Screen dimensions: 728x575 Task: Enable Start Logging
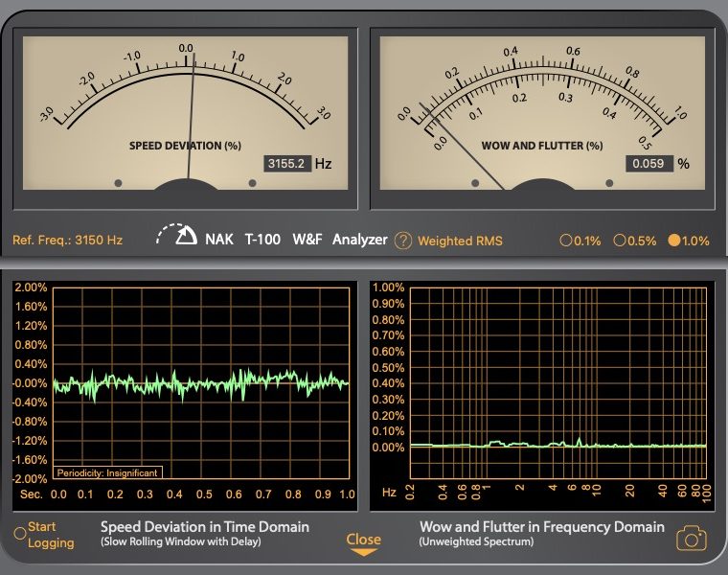pyautogui.click(x=20, y=534)
